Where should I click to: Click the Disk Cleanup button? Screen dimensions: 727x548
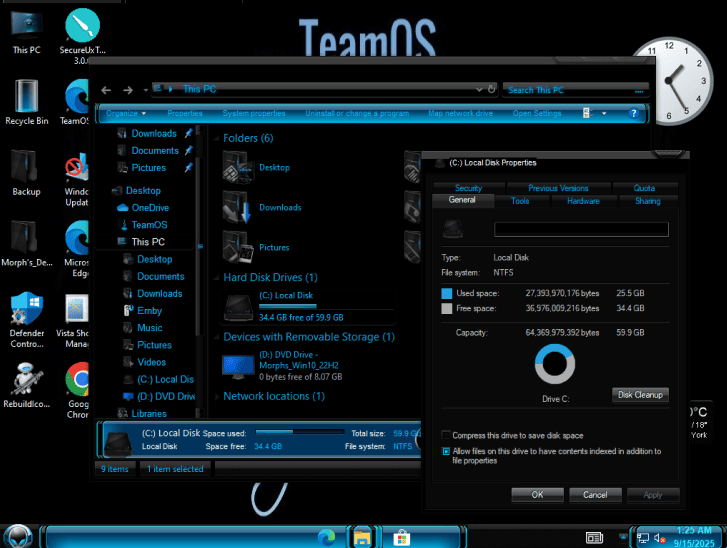point(639,395)
